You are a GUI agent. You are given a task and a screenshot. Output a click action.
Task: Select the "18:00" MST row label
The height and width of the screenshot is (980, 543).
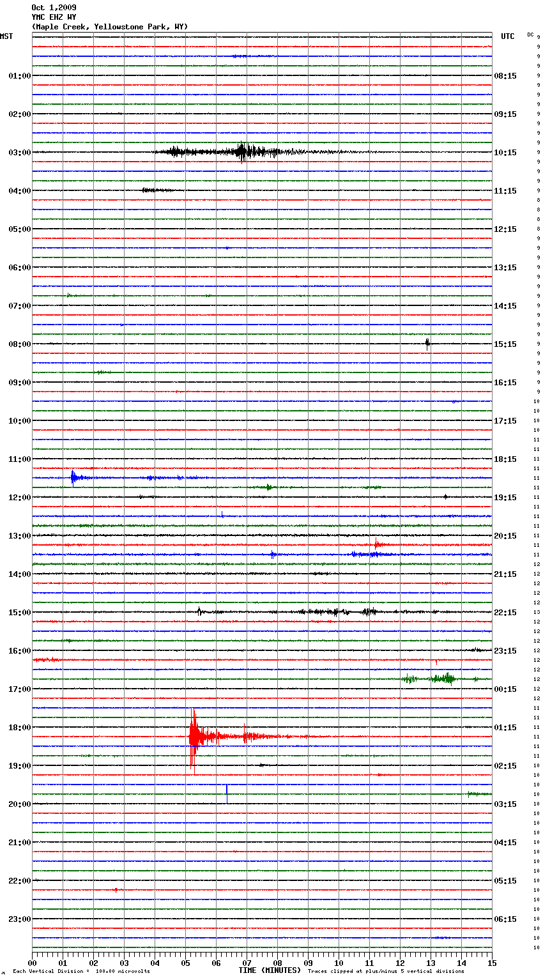19,728
